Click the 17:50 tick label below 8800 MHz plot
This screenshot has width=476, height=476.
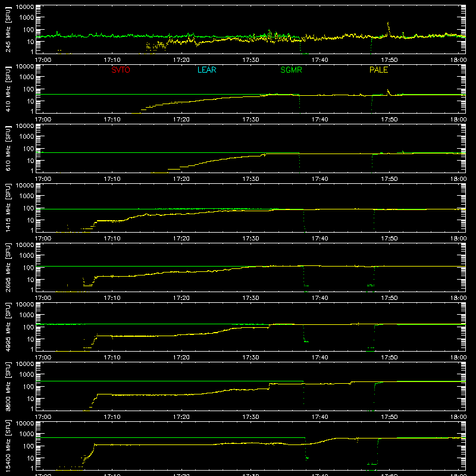click(389, 417)
